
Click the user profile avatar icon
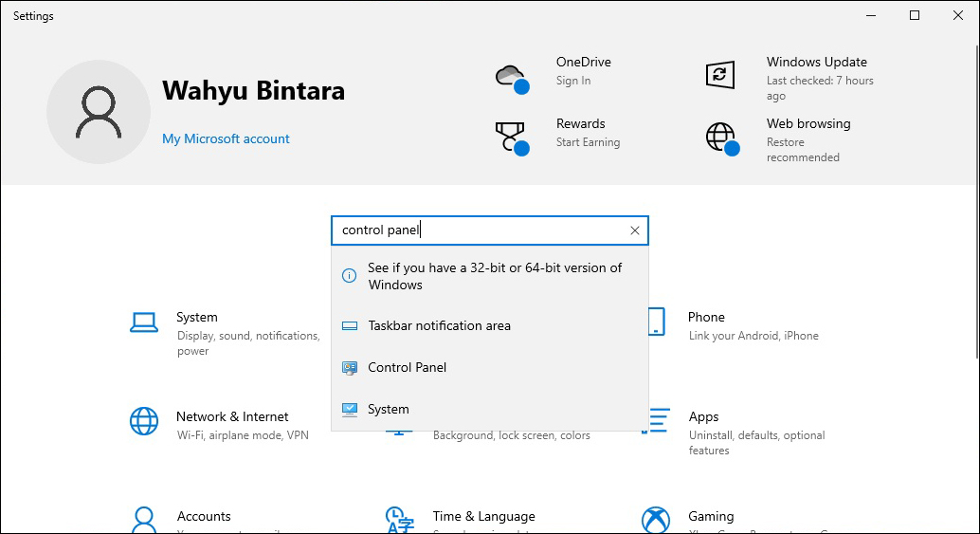point(99,112)
